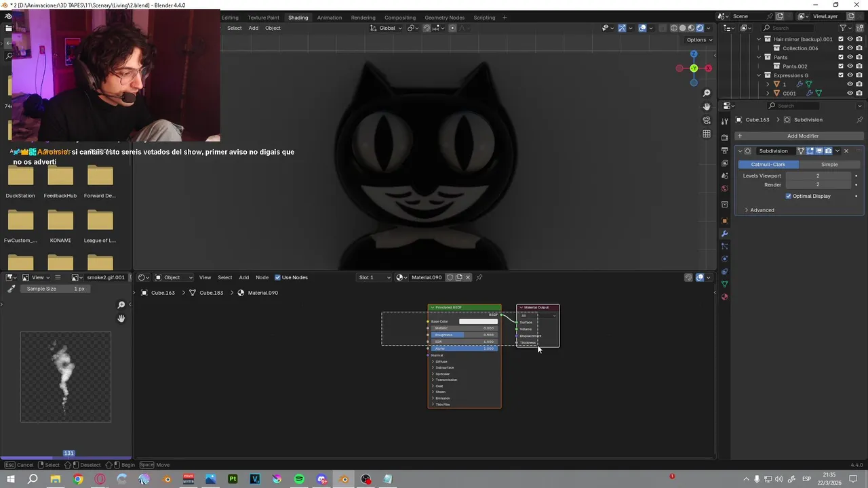Viewport: 868px width, 488px height.
Task: Open the Add menu in the node editor
Action: (x=243, y=277)
